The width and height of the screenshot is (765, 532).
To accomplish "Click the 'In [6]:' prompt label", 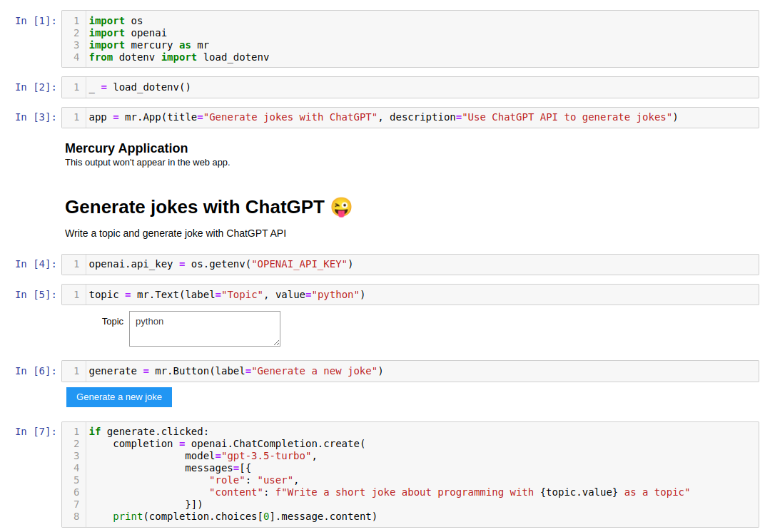I will point(36,371).
